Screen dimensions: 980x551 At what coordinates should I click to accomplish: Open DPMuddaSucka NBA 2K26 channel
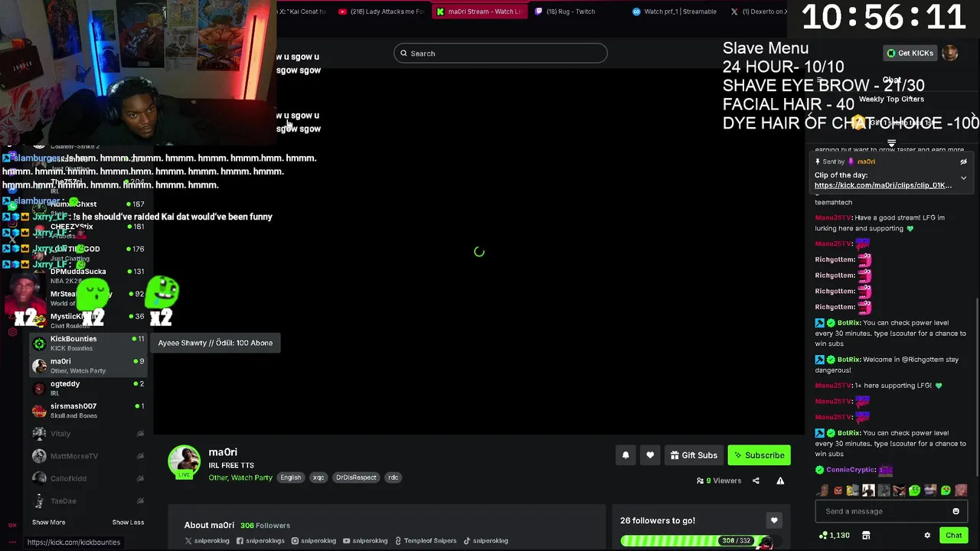coord(88,275)
